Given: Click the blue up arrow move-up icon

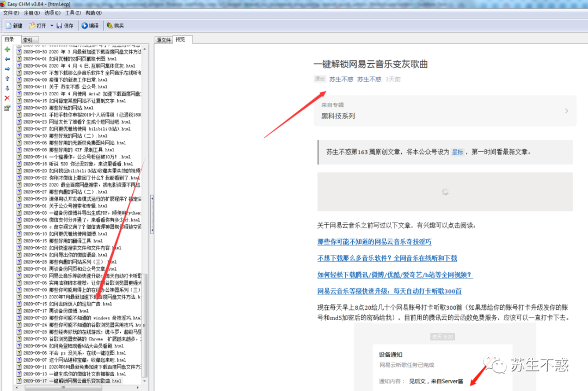Looking at the screenshot, I should click(x=7, y=79).
